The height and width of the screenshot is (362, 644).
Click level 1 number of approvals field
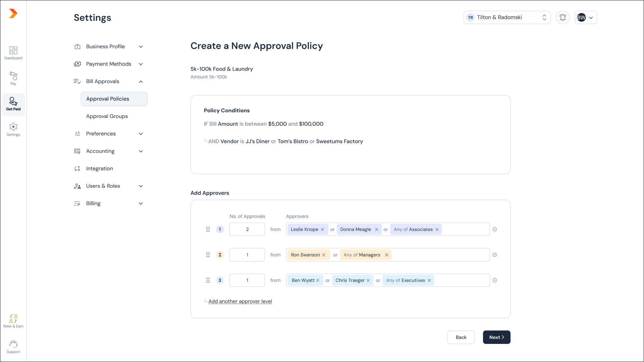[247, 230]
